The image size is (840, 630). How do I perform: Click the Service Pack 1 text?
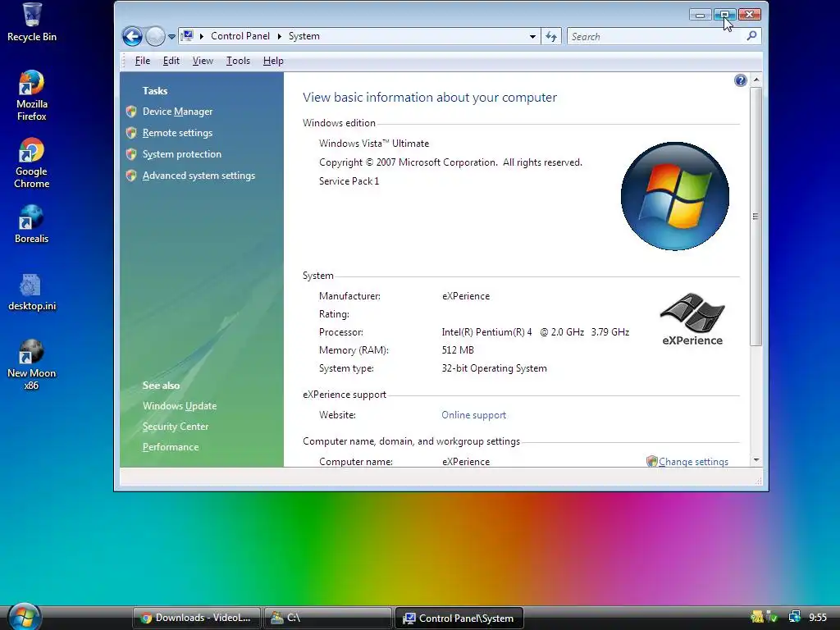point(349,181)
